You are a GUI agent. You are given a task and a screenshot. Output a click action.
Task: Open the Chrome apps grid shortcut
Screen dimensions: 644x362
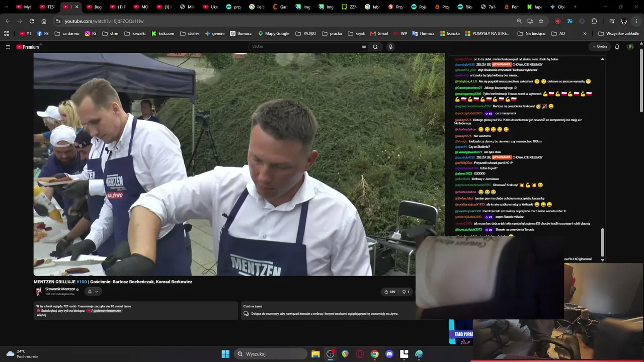[x=7, y=34]
